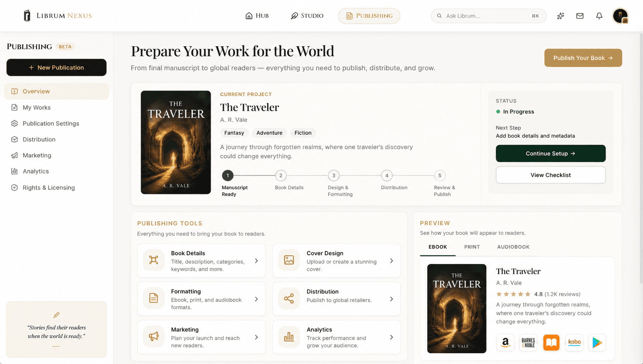Screen dimensions: 643x364
Task: Open the user profile avatar
Action: click(620, 16)
